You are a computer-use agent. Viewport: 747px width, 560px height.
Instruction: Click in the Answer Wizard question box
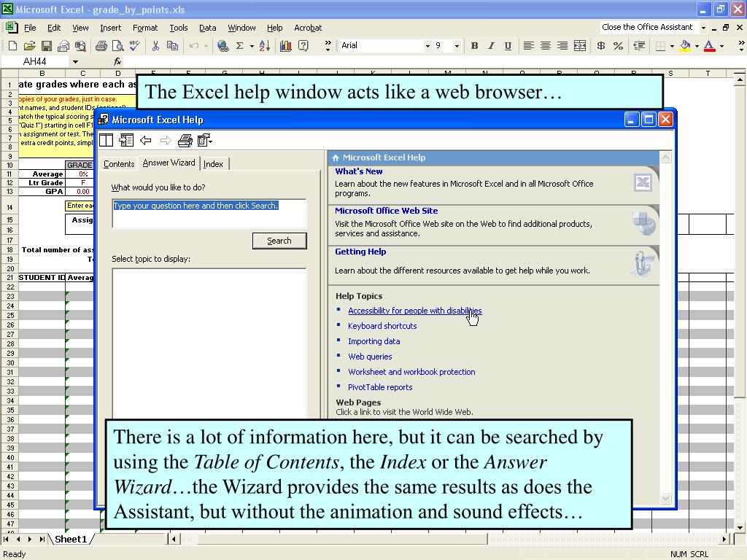point(209,214)
